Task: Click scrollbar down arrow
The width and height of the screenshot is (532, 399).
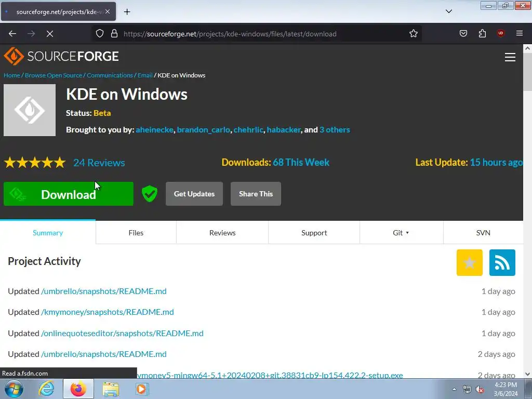Action: click(x=527, y=374)
